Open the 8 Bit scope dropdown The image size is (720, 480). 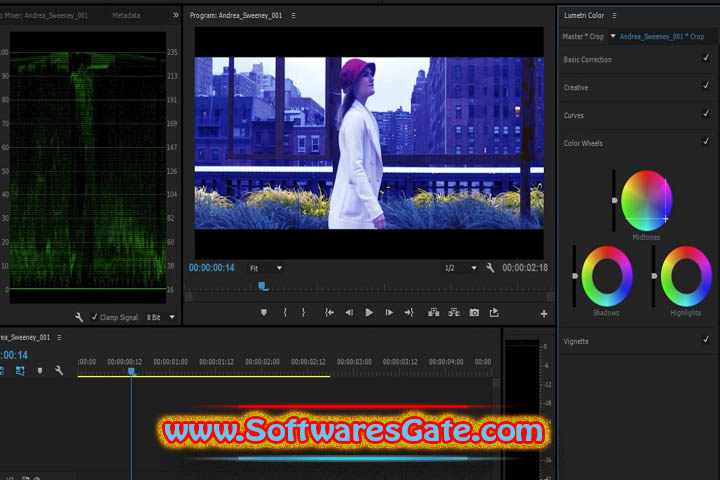coord(160,317)
